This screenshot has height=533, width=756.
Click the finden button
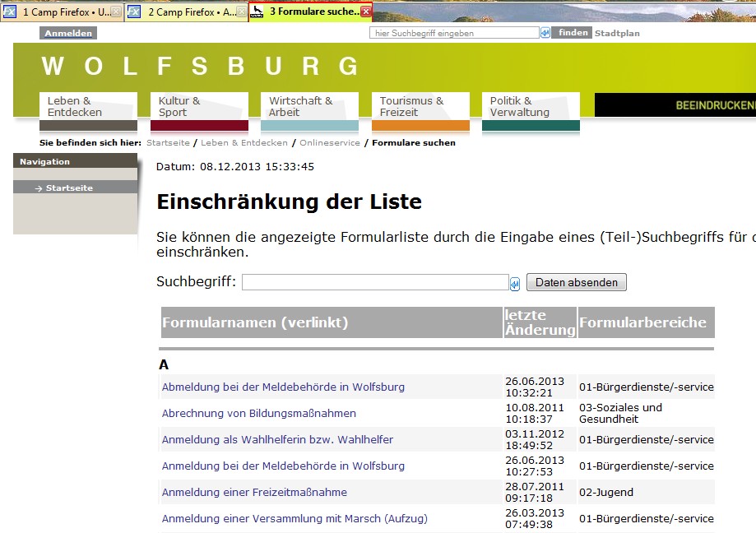click(573, 32)
